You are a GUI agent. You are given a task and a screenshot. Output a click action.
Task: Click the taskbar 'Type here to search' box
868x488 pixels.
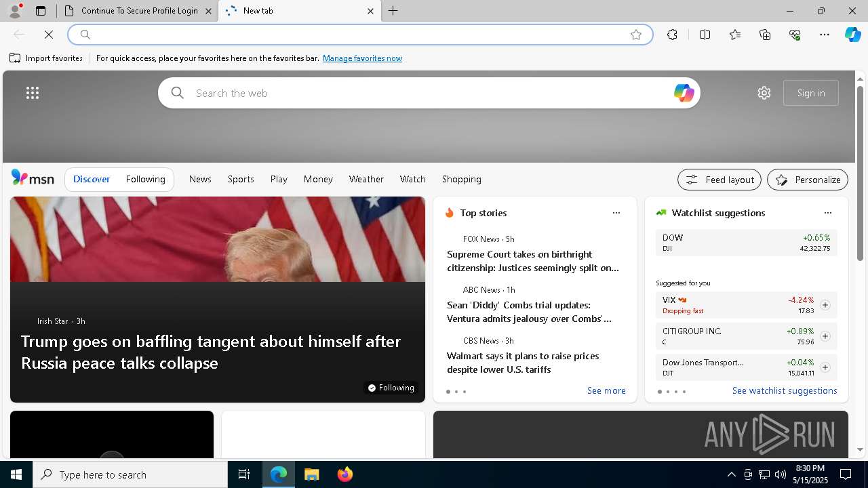[130, 474]
